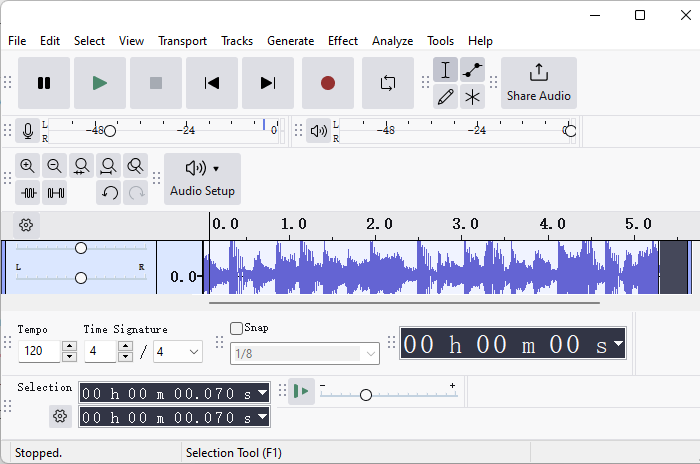Click the Record button
700x464 pixels.
pyautogui.click(x=328, y=83)
